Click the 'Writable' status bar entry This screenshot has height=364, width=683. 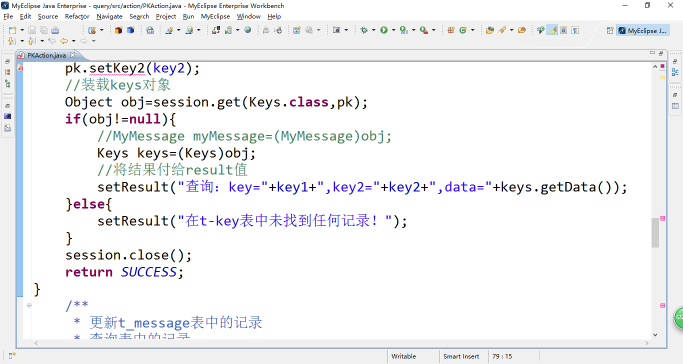pos(403,356)
